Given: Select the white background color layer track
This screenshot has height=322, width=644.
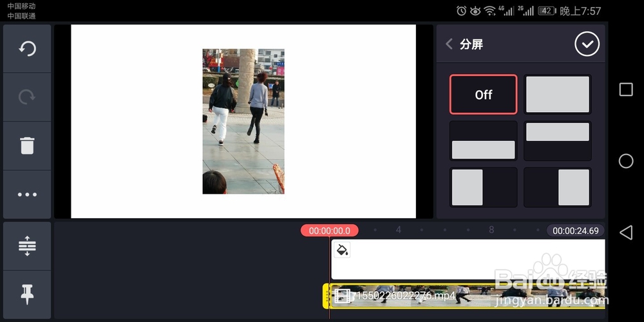Looking at the screenshot, I should point(468,260).
